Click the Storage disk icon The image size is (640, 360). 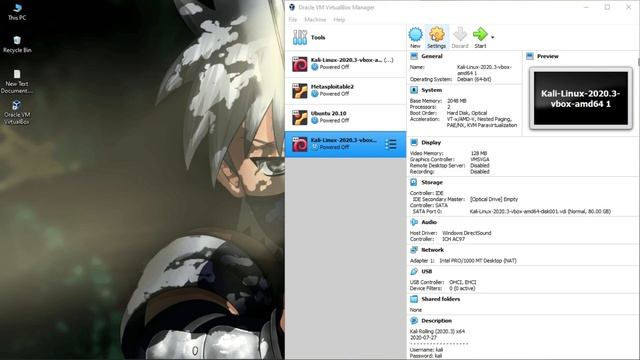pyautogui.click(x=414, y=182)
